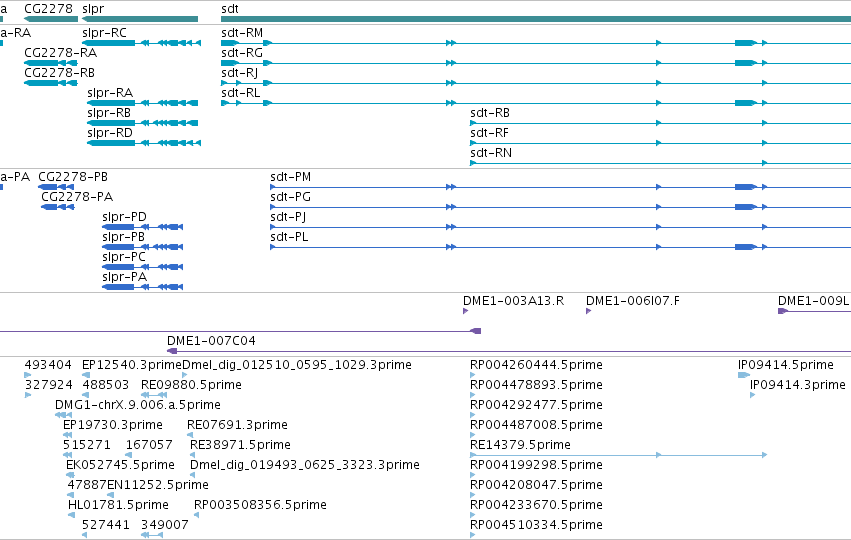Select the sdt-RG transcript line
Viewport: 851px width, 540px height.
(x=536, y=63)
